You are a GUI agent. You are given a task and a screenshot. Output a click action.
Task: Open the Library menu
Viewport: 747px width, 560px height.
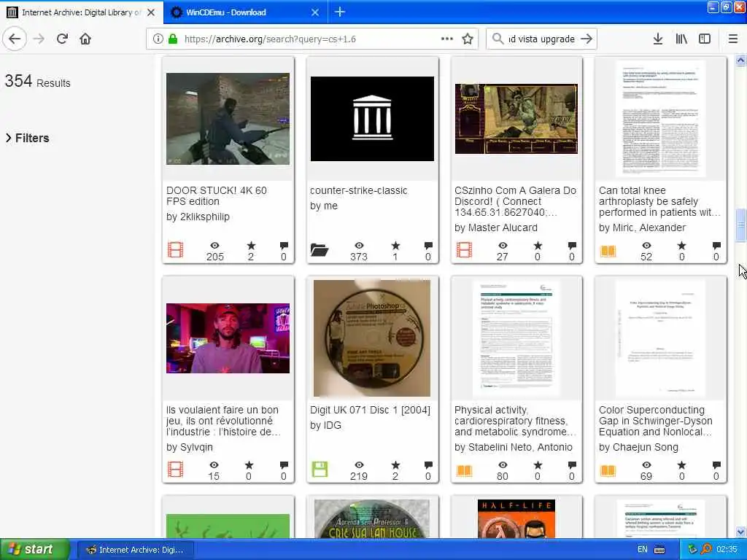pos(681,39)
